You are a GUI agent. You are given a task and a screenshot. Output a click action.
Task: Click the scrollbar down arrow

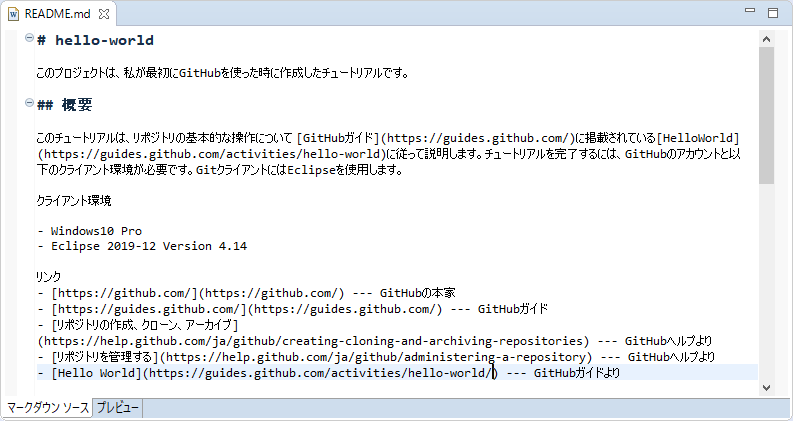pos(766,388)
